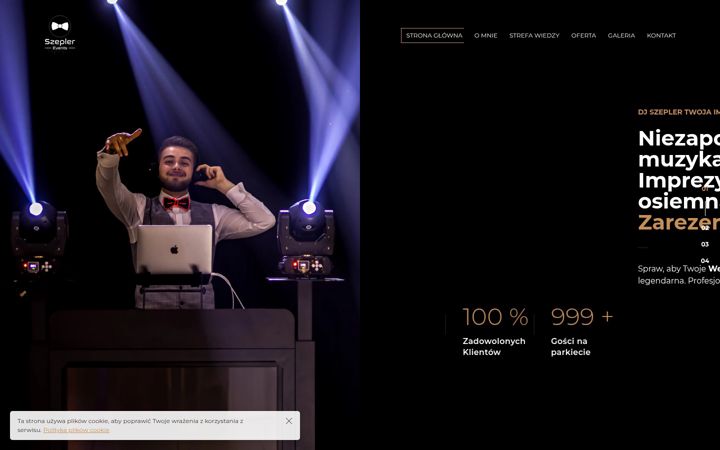720x450 pixels.
Task: Open the STREFA WIEDZY menu item
Action: (x=534, y=35)
